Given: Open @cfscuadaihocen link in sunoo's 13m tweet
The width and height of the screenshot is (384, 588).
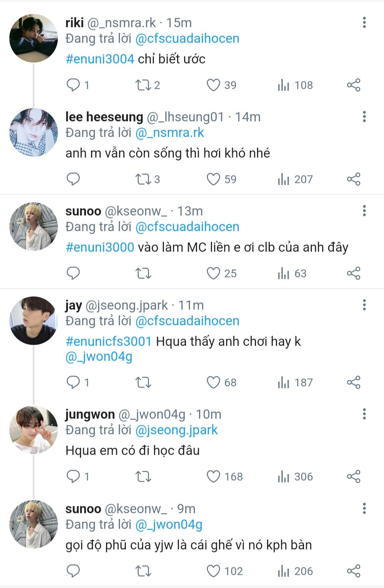Looking at the screenshot, I should [x=187, y=227].
